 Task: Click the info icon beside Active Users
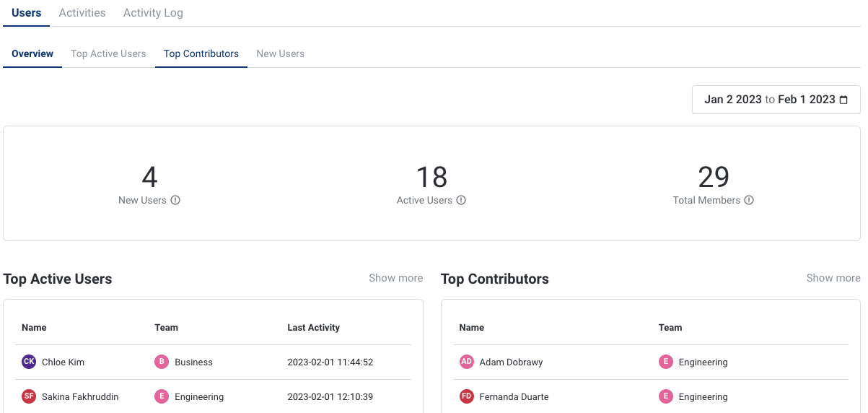pyautogui.click(x=461, y=200)
